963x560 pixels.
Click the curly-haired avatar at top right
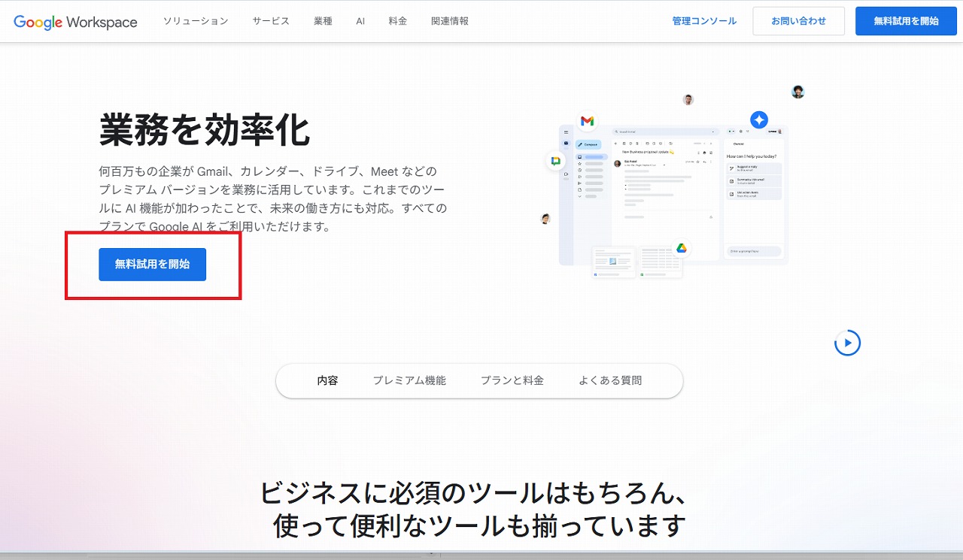point(797,92)
